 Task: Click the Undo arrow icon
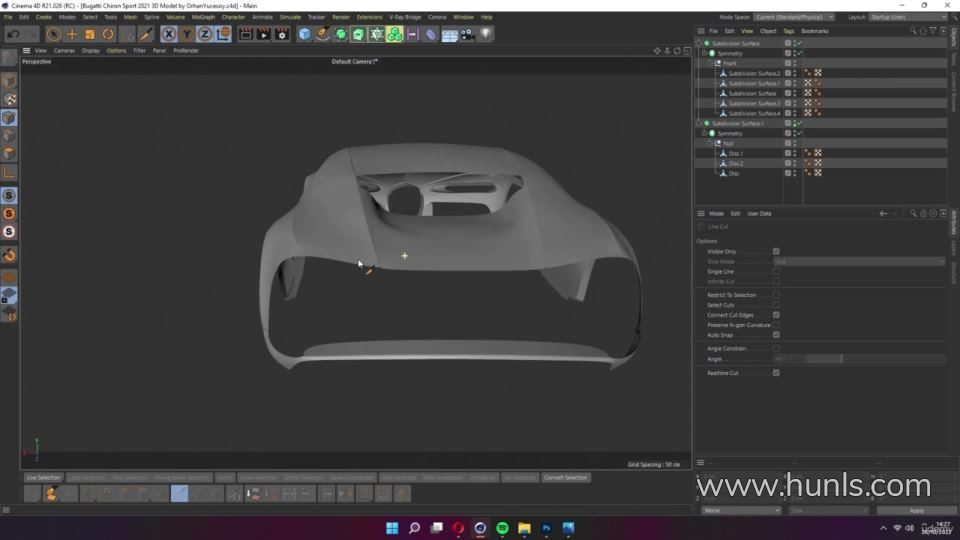pos(13,34)
